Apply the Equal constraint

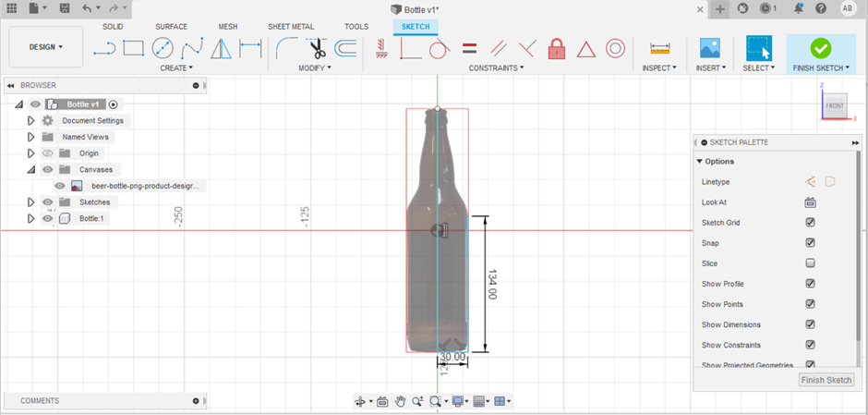click(x=469, y=49)
